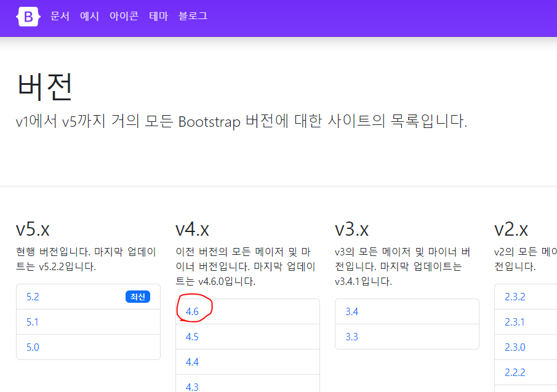Viewport: 557px width, 392px height.
Task: Open the 문서 navigation item
Action: coord(60,16)
